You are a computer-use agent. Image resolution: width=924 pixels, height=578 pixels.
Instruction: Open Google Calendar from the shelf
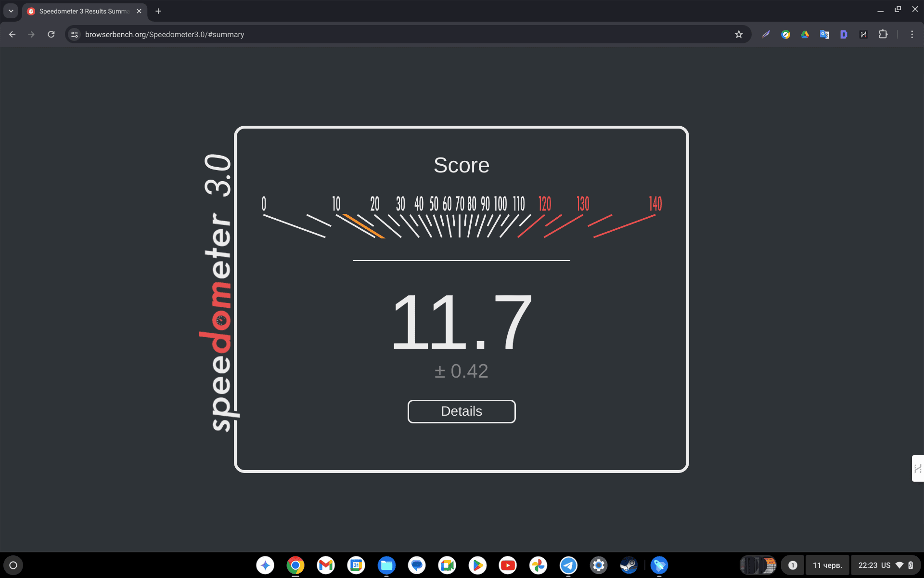(356, 565)
